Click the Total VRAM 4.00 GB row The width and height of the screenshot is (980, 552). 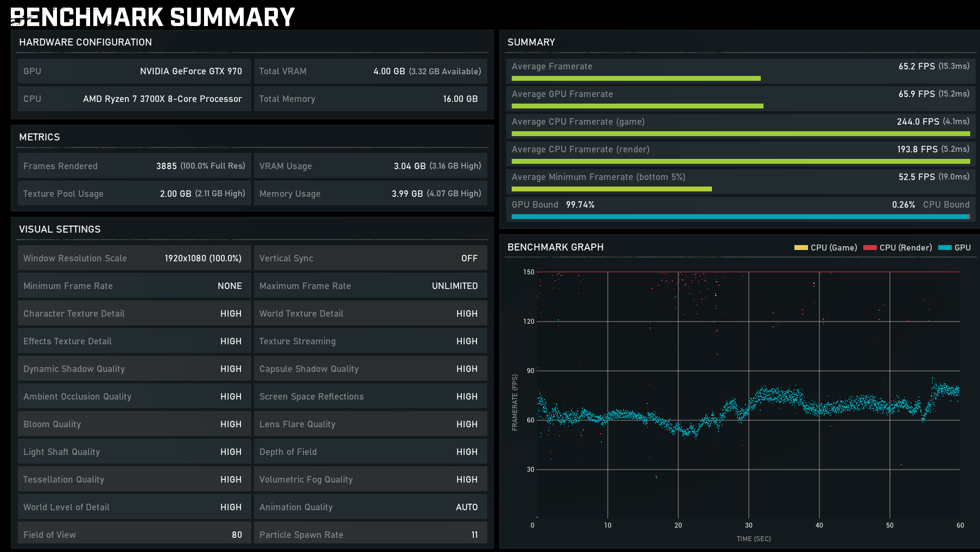coord(370,71)
